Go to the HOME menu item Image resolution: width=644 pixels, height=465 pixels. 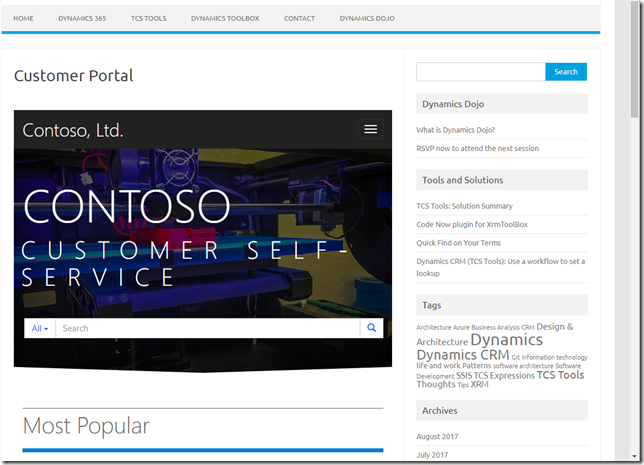pos(23,18)
